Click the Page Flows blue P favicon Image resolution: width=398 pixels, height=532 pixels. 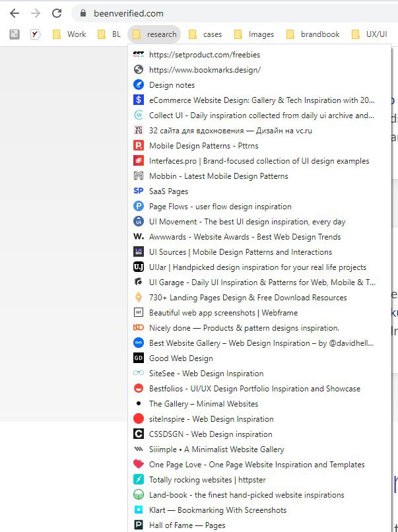(139, 207)
